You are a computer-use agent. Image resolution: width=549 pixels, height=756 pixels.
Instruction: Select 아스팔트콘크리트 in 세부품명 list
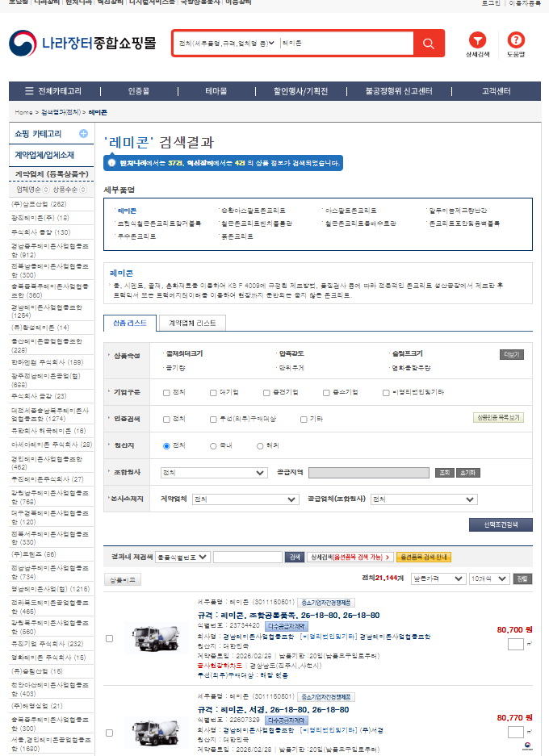click(x=350, y=211)
